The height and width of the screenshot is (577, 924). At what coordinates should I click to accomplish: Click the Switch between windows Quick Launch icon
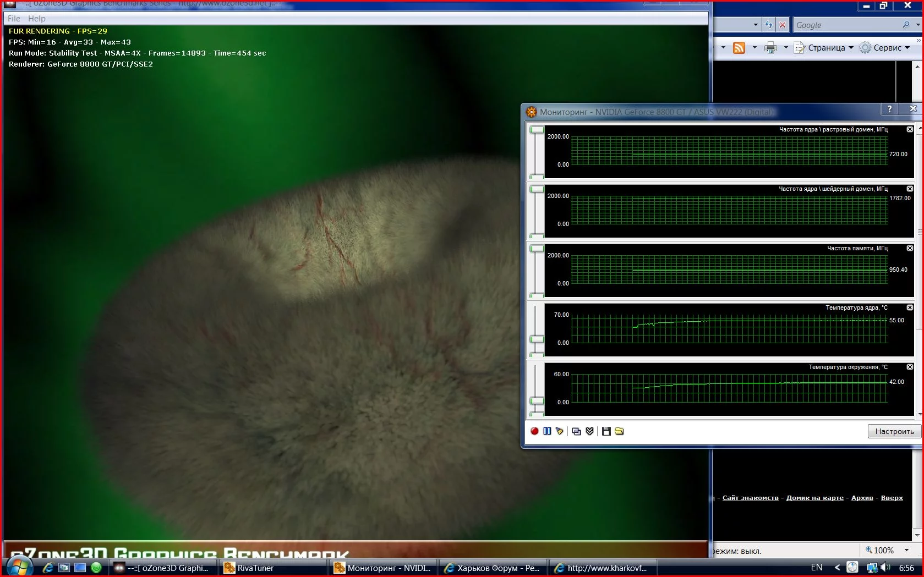coord(64,568)
